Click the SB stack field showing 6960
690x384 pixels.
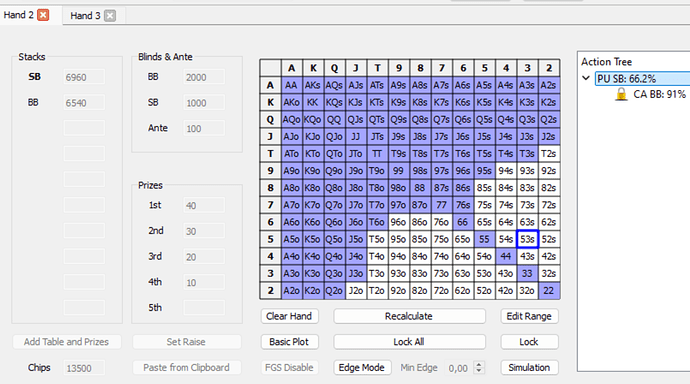(84, 77)
